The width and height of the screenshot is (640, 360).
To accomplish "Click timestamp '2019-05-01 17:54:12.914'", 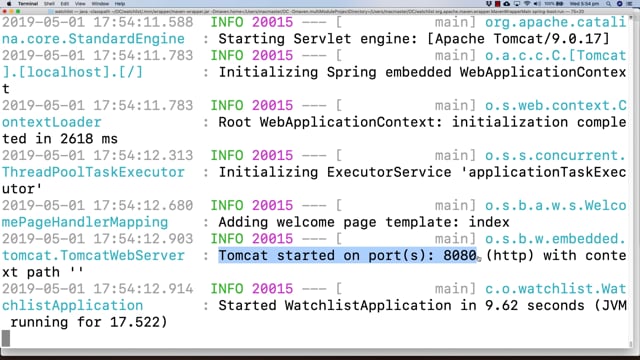I will (97, 289).
